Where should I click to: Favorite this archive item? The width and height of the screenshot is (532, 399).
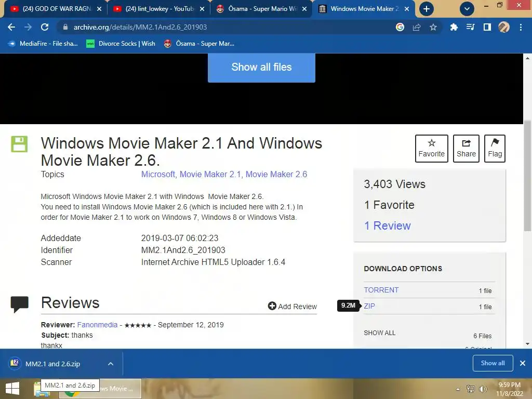[x=432, y=149]
